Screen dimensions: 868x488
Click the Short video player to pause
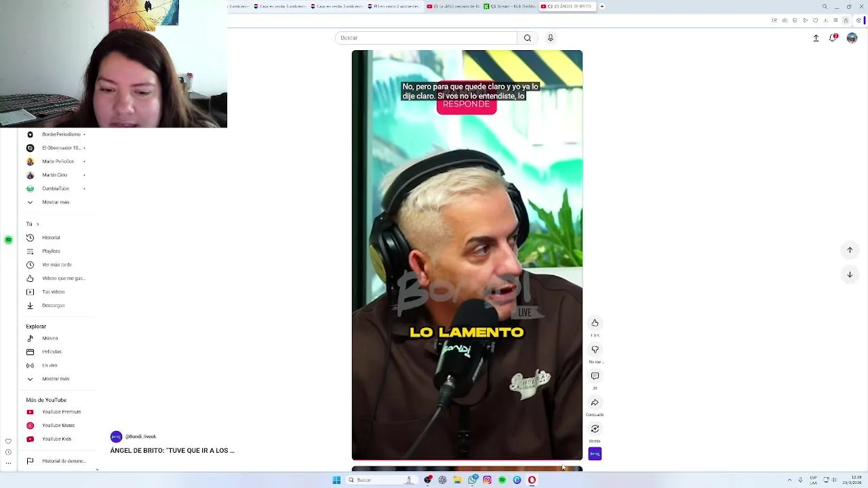[x=467, y=255]
